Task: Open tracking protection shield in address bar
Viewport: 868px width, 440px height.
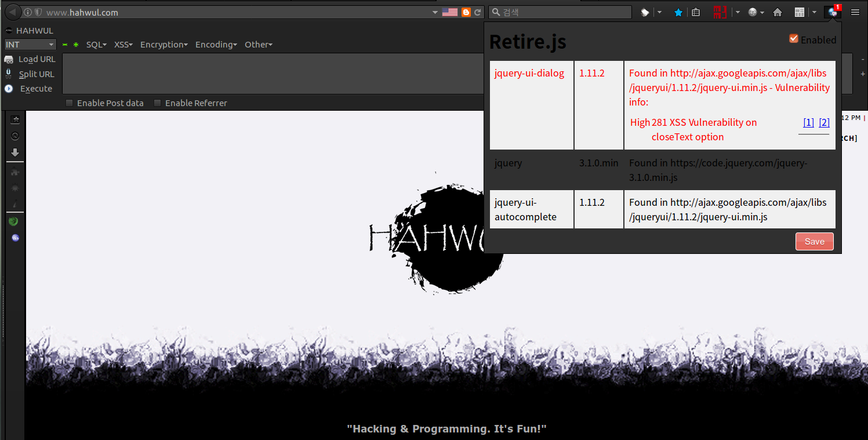Action: pos(38,12)
